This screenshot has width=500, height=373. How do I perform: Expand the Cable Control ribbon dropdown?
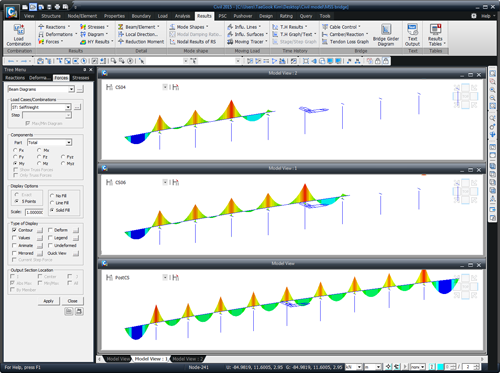[x=359, y=27]
